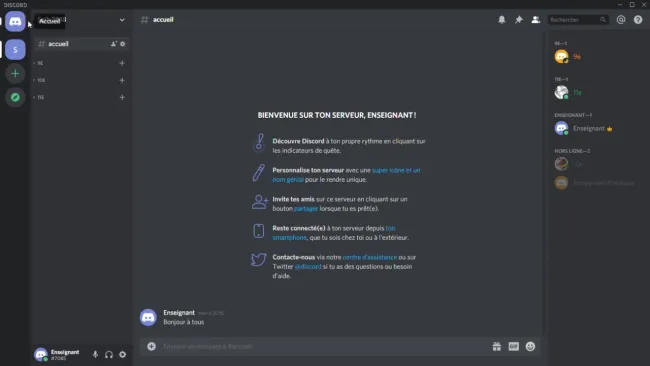Viewport: 650px width, 366px height.
Task: Select member 9e in member list
Action: click(597, 57)
